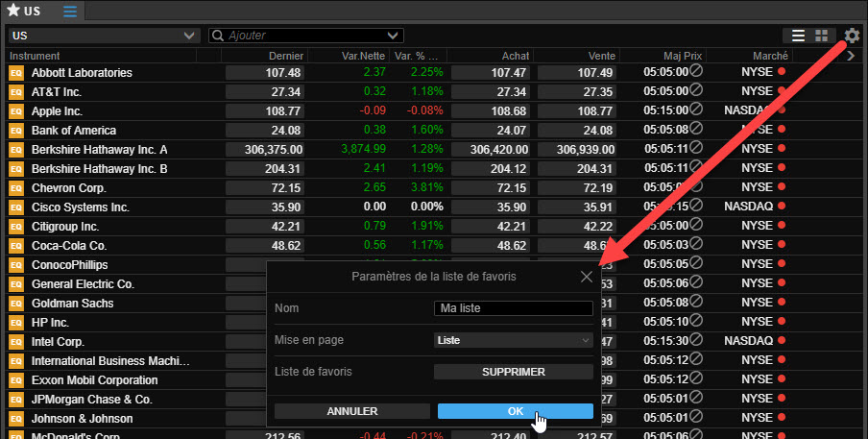This screenshot has width=868, height=439.
Task: Click Cisco Systems NASDAQ market cell
Action: coord(748,207)
